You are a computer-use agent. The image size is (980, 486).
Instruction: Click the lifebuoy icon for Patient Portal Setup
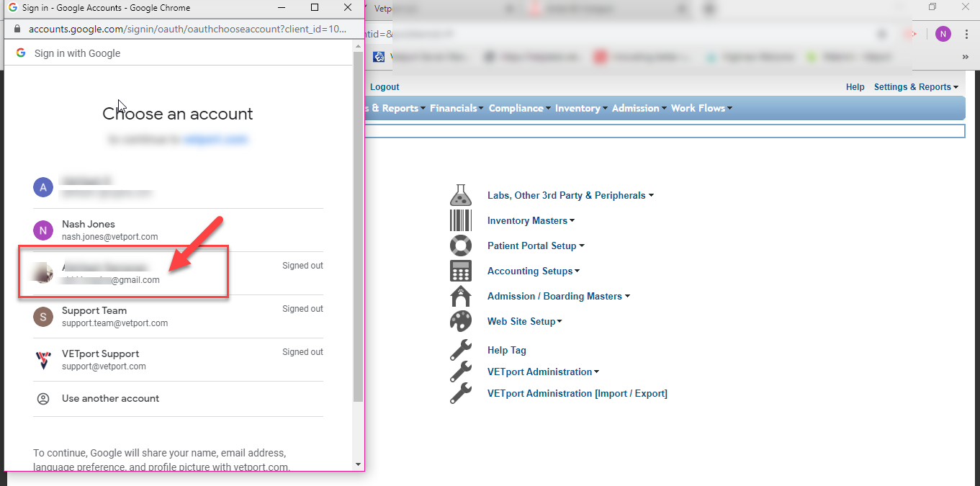pos(460,246)
